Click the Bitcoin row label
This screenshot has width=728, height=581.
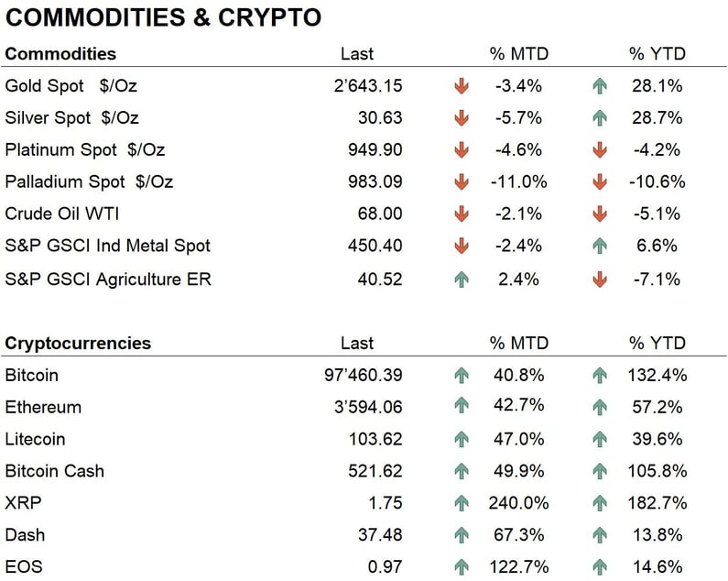click(31, 375)
